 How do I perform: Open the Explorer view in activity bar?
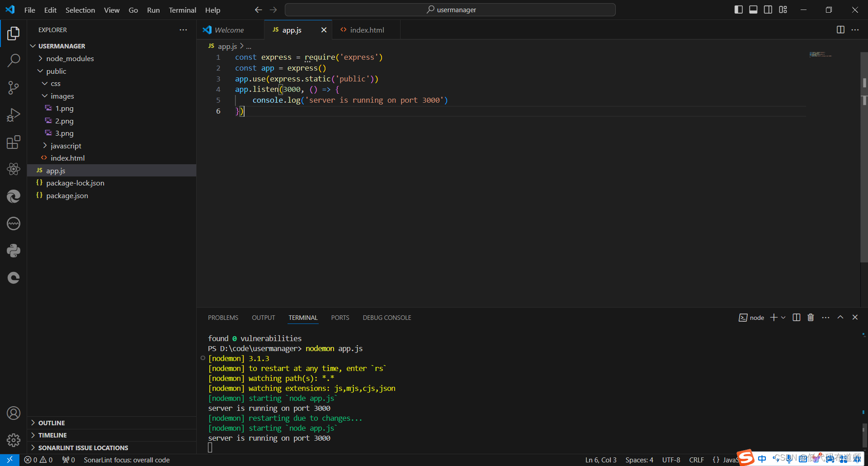pos(14,33)
